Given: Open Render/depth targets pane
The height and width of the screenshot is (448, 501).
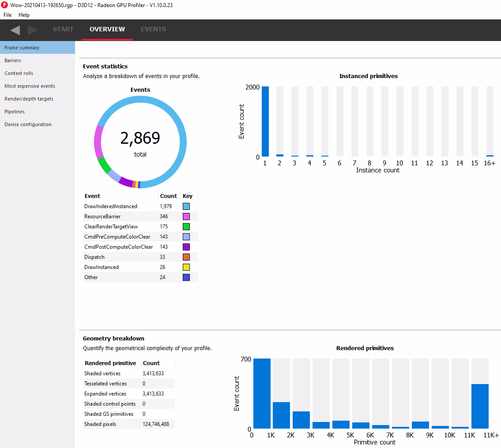Looking at the screenshot, I should point(29,99).
